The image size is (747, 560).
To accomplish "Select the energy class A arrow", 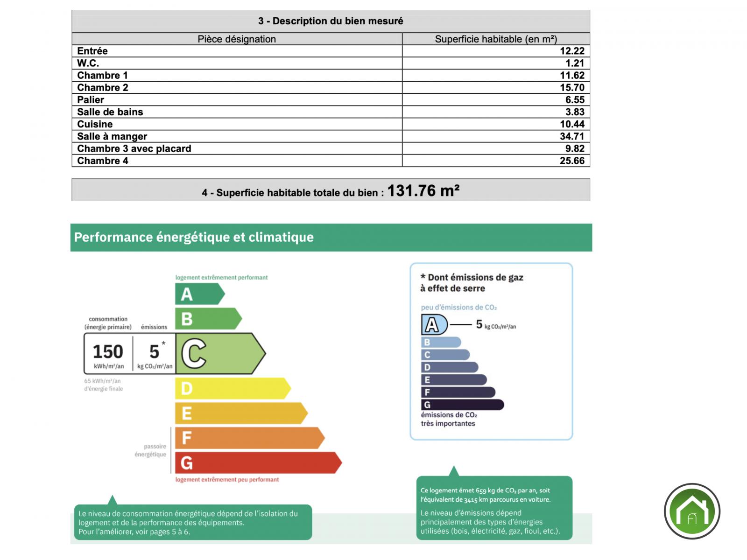I will tap(200, 294).
